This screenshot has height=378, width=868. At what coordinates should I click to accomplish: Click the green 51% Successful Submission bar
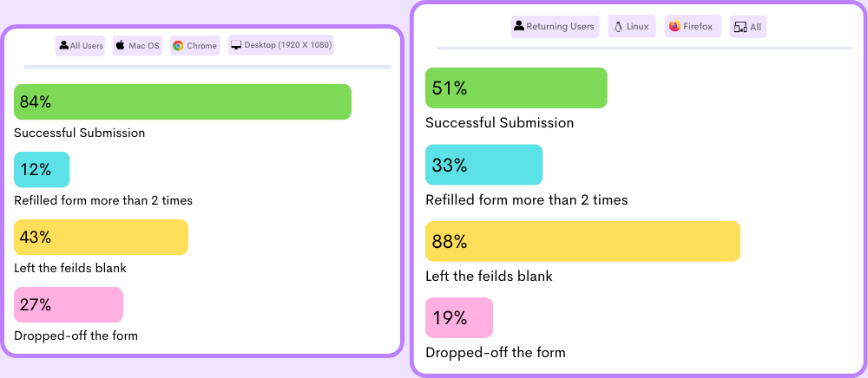(x=516, y=88)
